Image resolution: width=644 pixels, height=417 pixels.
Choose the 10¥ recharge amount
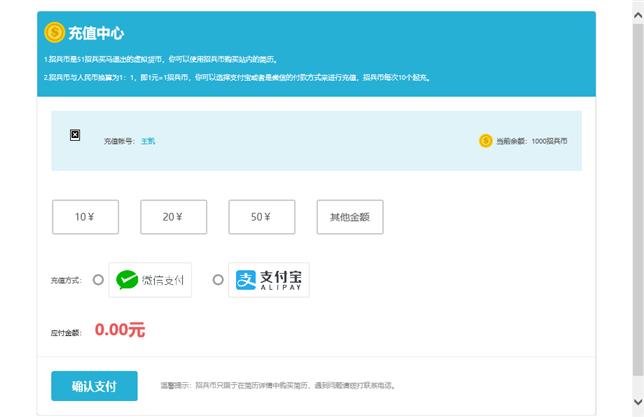pos(85,217)
